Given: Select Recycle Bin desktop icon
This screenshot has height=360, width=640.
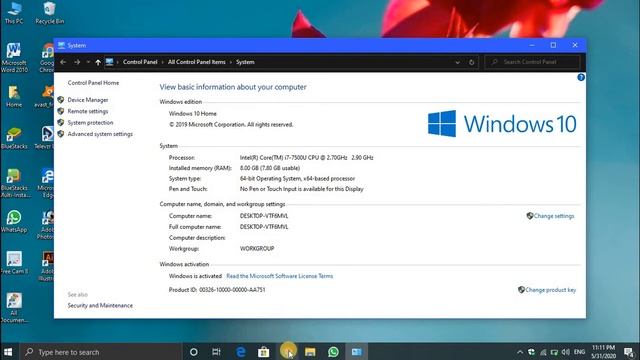Looking at the screenshot, I should (x=49, y=13).
